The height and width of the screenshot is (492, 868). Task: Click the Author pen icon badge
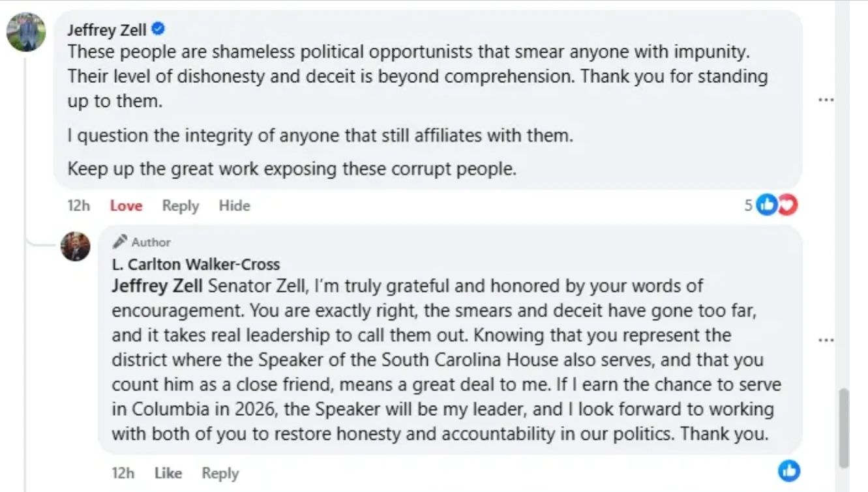coord(119,242)
